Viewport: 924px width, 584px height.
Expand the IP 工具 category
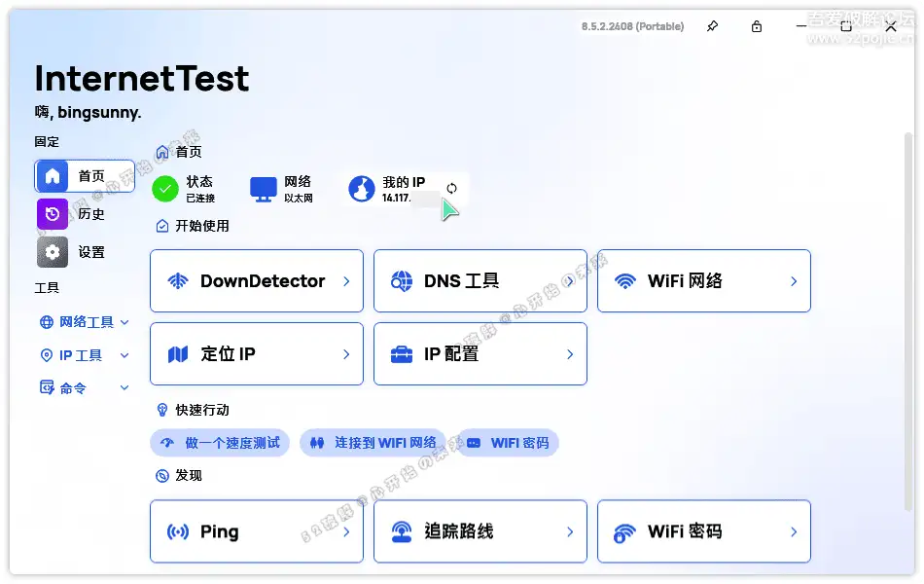(x=85, y=355)
